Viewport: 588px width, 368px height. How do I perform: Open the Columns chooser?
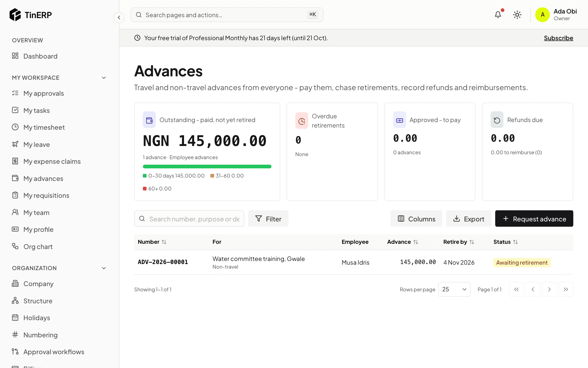(416, 219)
